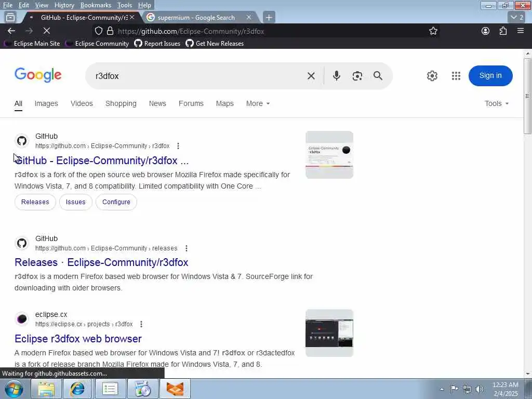532x399 pixels.
Task: Start voice search with microphone icon
Action: (x=337, y=76)
